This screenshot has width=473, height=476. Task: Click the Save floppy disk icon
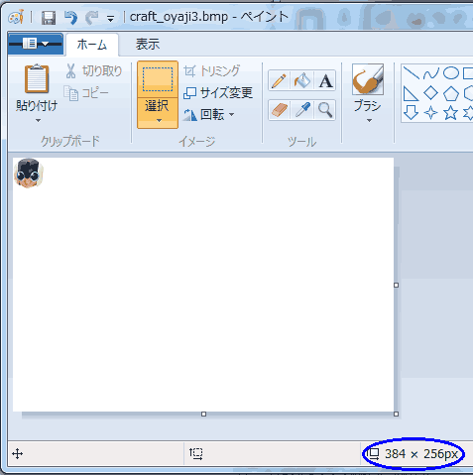[49, 18]
